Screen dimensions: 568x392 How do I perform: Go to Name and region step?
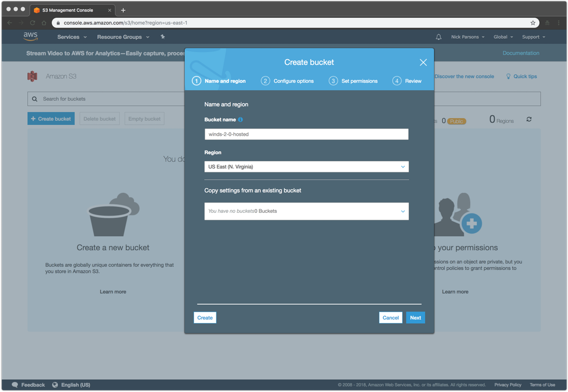point(219,81)
